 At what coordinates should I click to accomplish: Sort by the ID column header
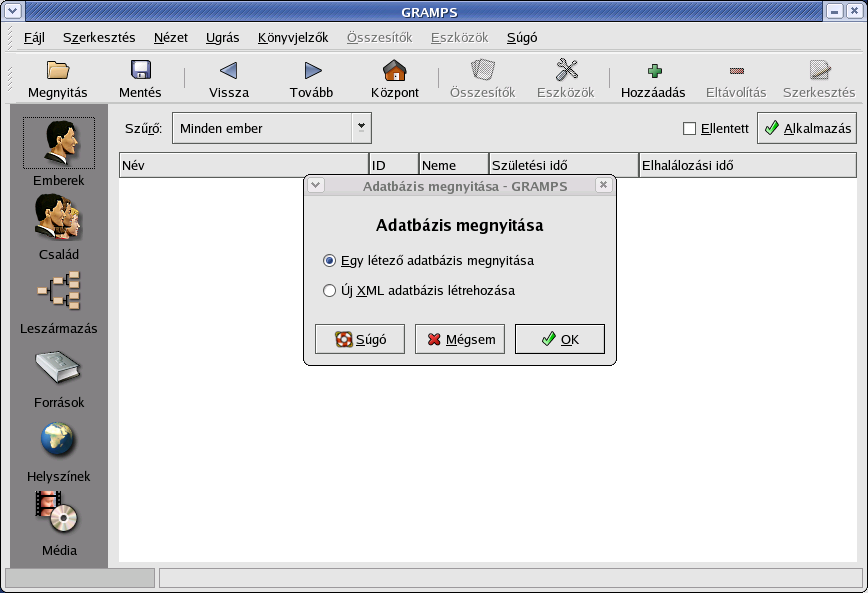394,165
